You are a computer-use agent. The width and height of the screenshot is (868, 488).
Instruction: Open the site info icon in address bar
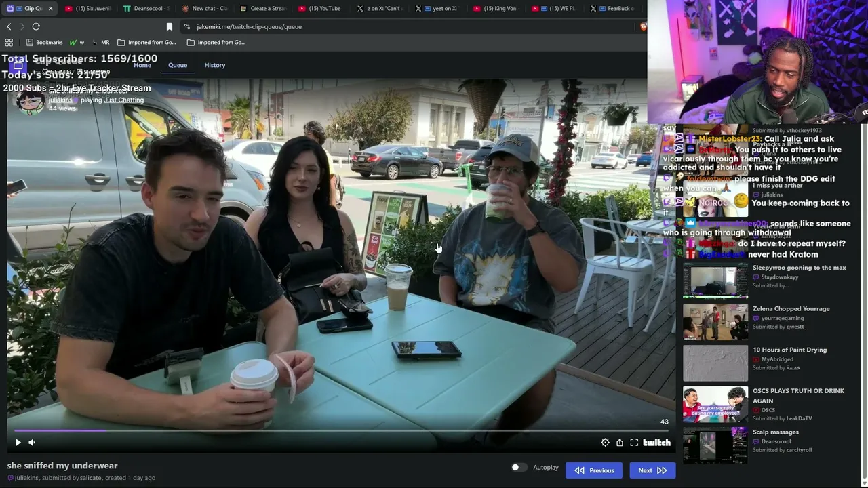(x=187, y=26)
